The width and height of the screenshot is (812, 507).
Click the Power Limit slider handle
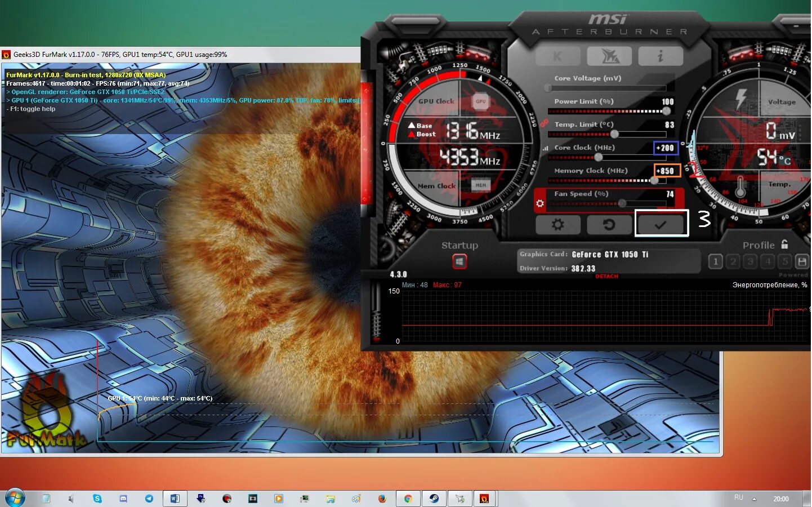[x=666, y=111]
